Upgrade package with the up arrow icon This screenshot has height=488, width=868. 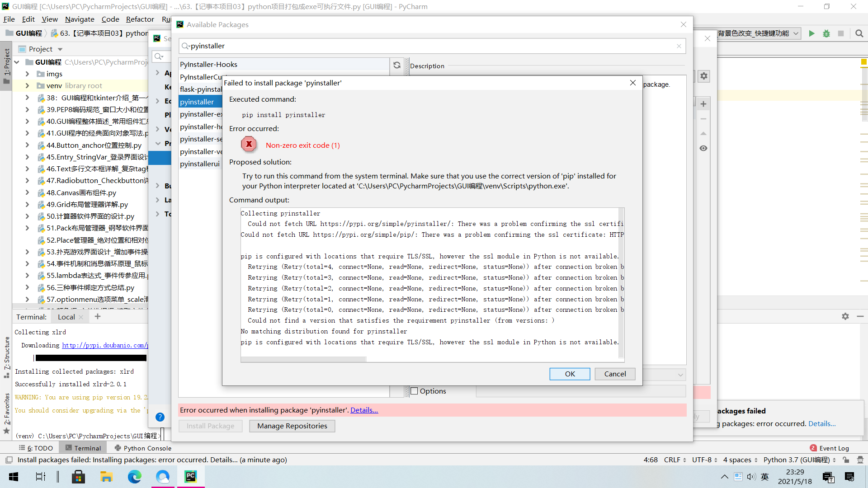coord(703,134)
